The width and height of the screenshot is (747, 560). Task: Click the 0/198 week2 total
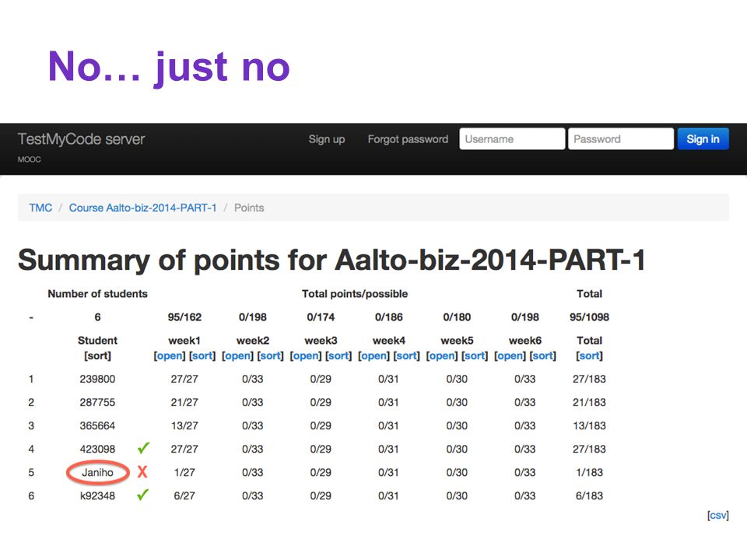click(x=252, y=317)
